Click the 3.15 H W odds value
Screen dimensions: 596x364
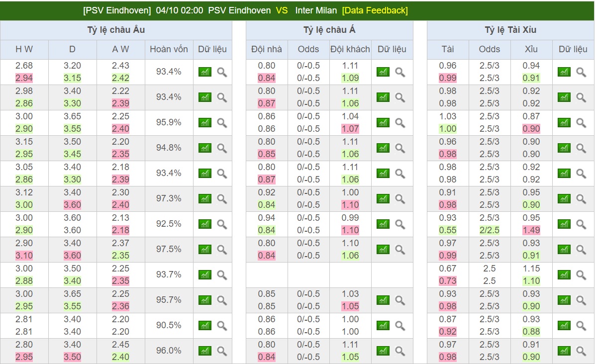24,142
